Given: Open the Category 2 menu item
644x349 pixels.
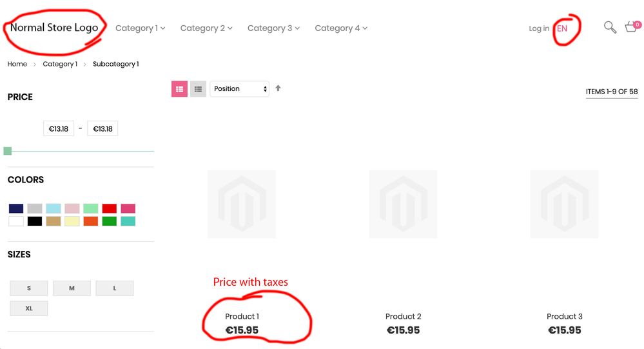Looking at the screenshot, I should pos(206,28).
